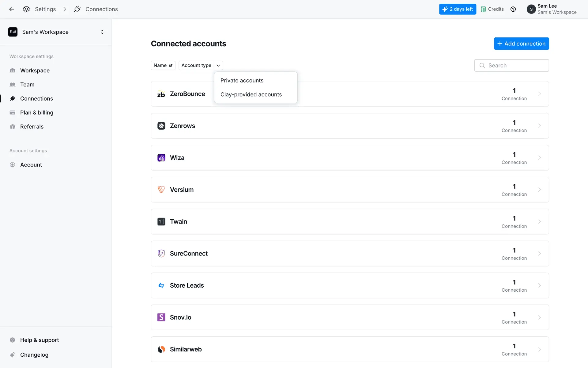Open the help question mark icon

tap(513, 9)
